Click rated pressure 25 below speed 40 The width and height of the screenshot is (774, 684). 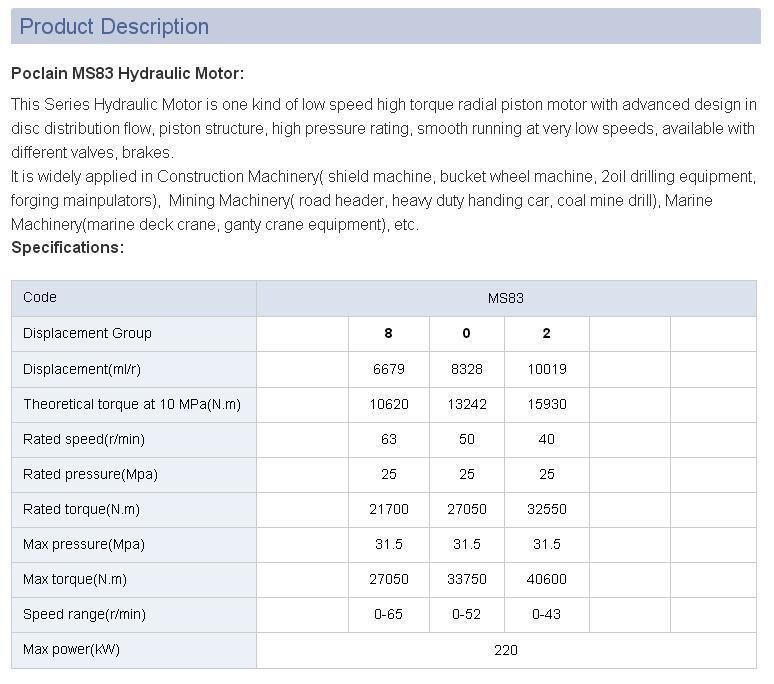coord(546,474)
